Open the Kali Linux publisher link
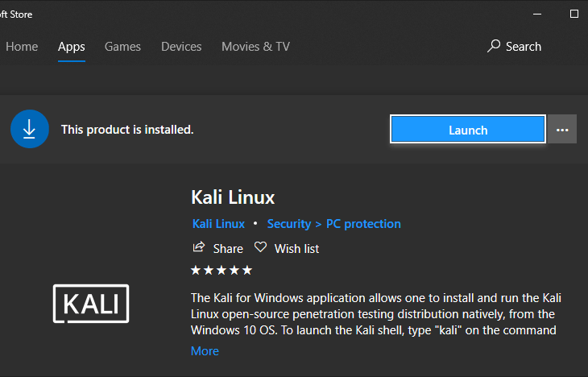This screenshot has width=588, height=377. (218, 224)
